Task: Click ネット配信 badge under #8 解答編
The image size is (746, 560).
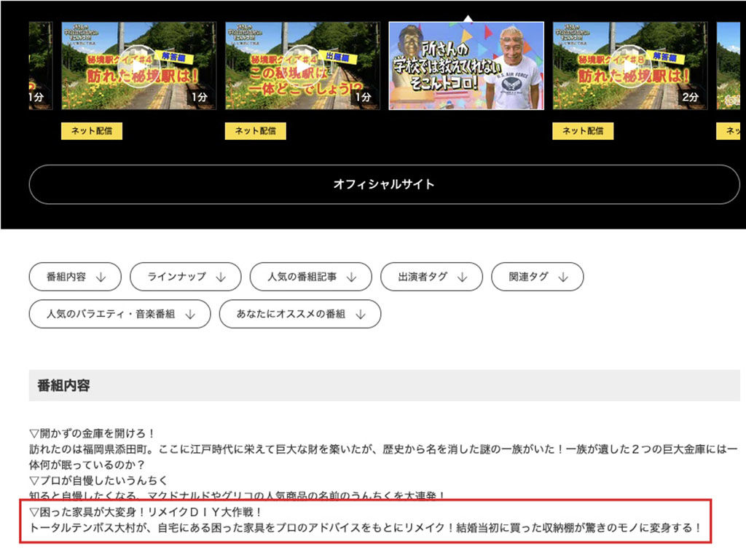Action: [x=583, y=131]
